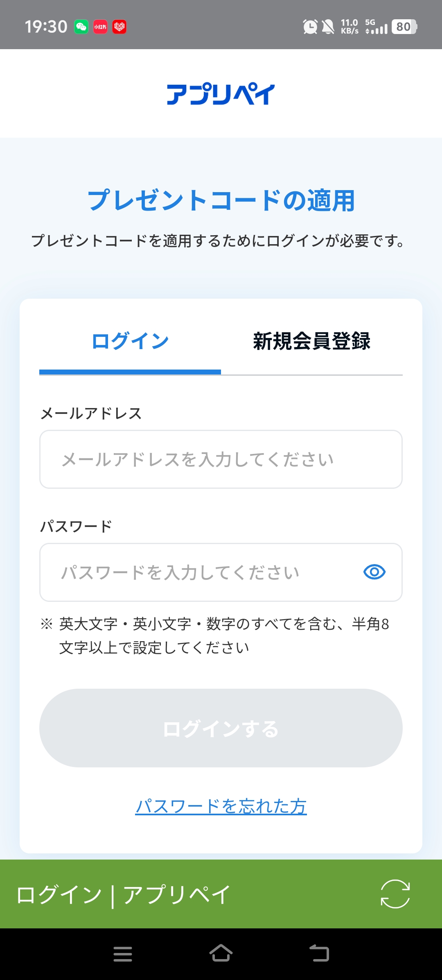Tap the muted bell status icon
Image resolution: width=442 pixels, height=980 pixels.
click(x=328, y=27)
